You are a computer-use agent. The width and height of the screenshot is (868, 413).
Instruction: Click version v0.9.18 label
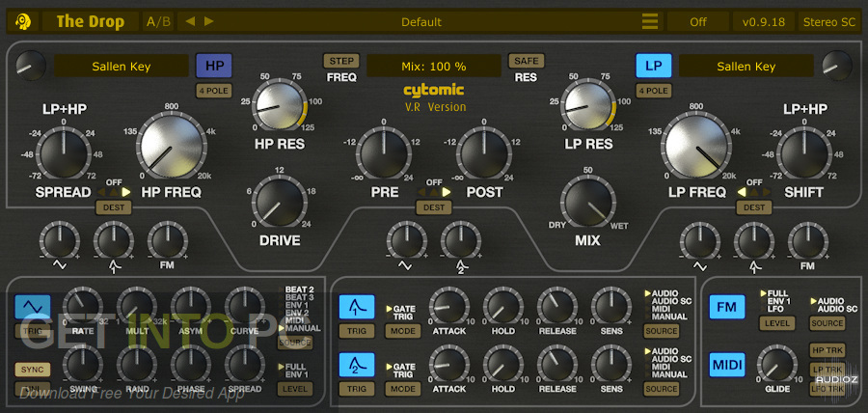[x=764, y=22]
